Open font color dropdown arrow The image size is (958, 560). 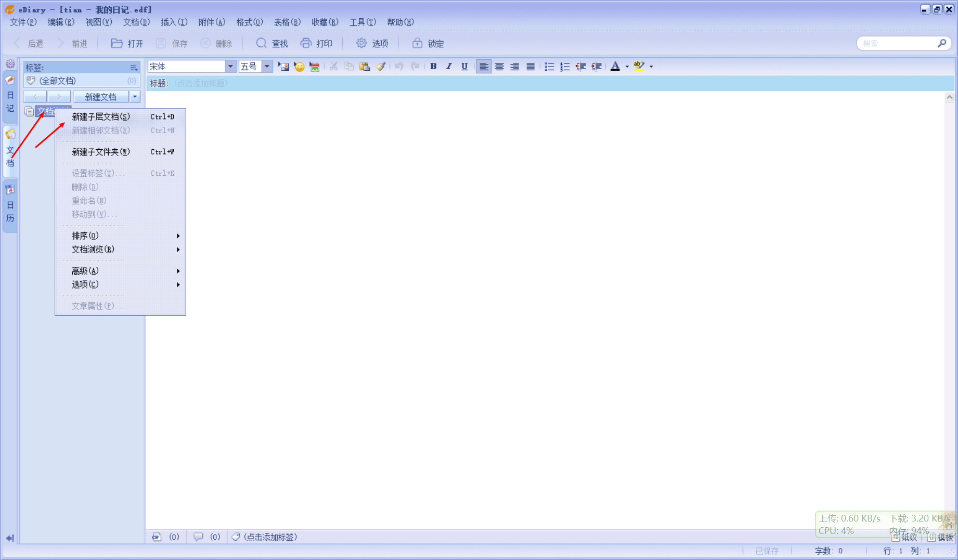coord(627,67)
